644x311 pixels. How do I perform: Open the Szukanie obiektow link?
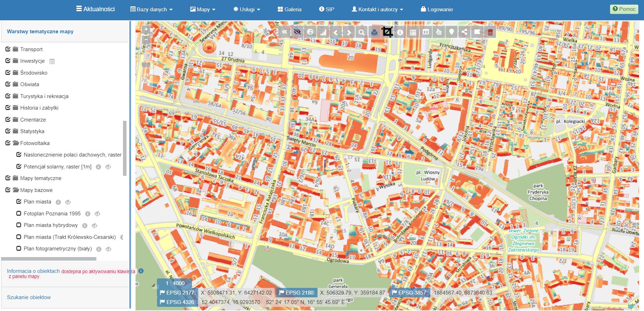coord(29,297)
